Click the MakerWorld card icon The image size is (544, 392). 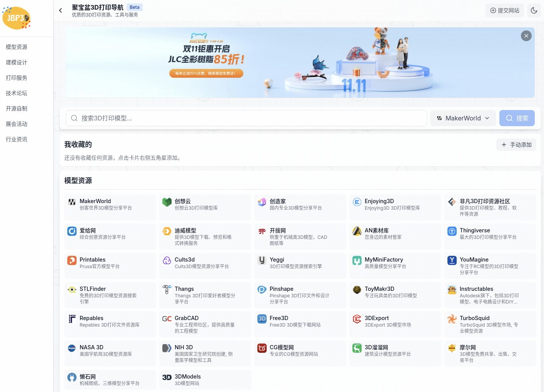(x=72, y=202)
